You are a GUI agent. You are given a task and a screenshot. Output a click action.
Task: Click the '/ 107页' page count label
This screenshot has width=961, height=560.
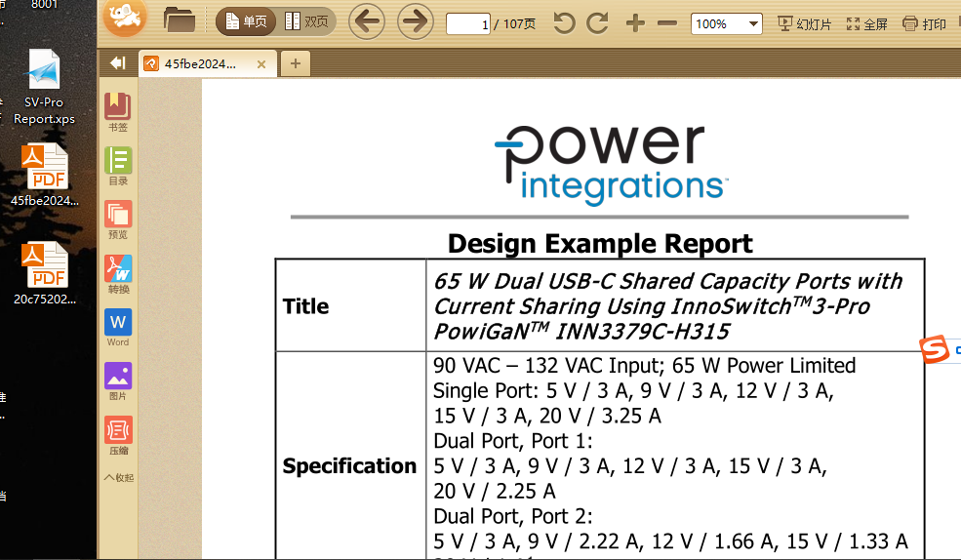tap(515, 23)
